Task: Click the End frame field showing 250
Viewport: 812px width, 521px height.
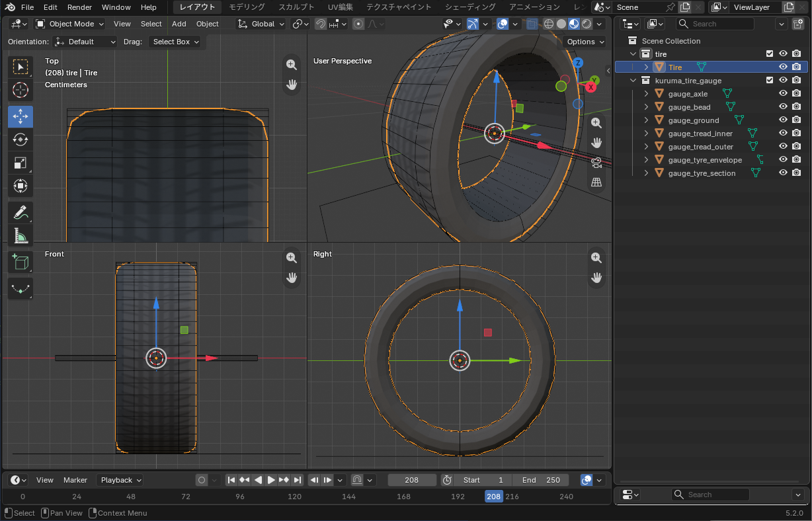Action: [541, 480]
